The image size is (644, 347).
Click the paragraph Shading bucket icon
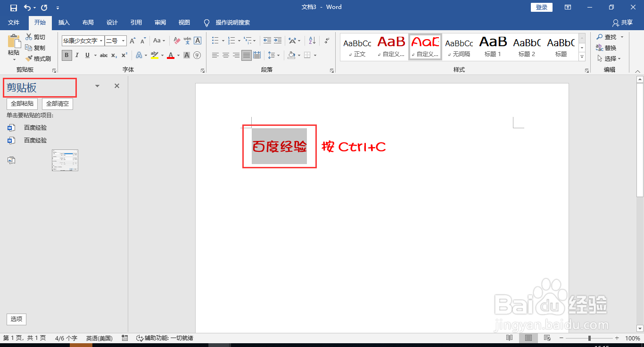[x=291, y=55]
